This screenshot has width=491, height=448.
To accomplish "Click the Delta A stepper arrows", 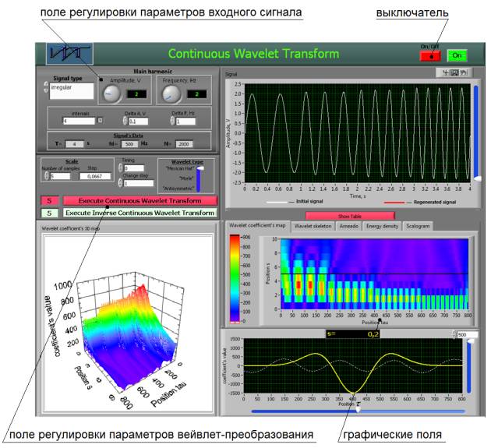I will tap(123, 121).
